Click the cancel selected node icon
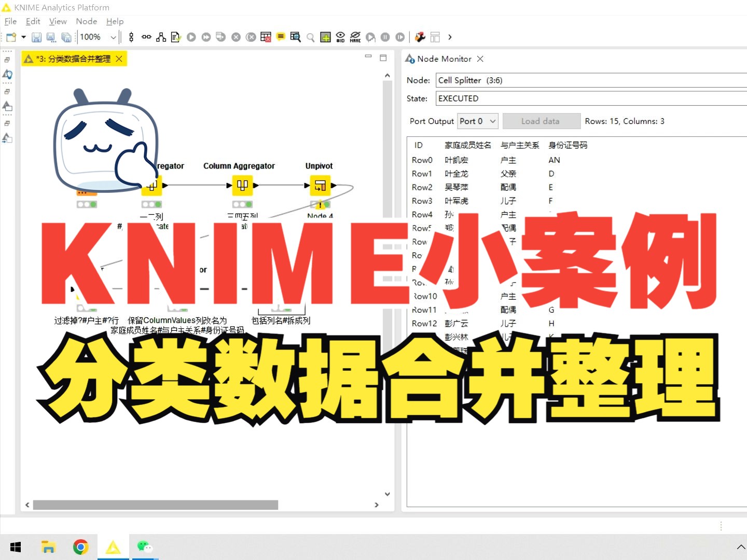 click(x=236, y=37)
